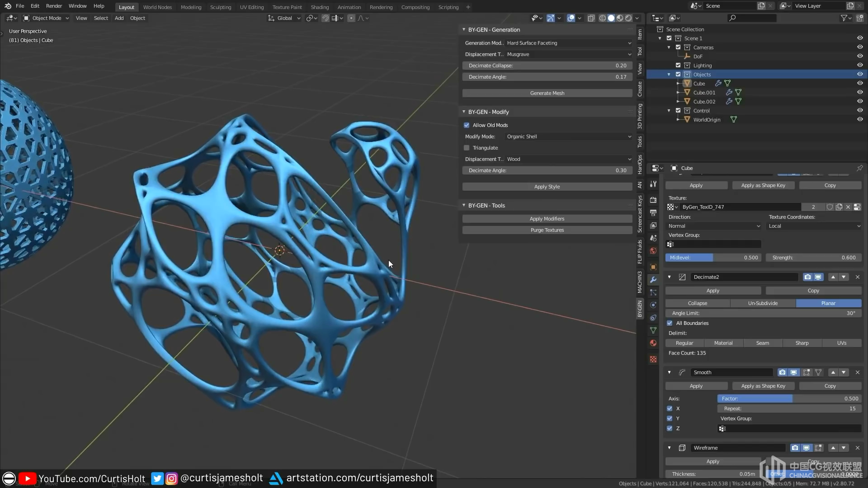Toggle Smooth modifier Z axis
868x488 pixels.
click(670, 428)
